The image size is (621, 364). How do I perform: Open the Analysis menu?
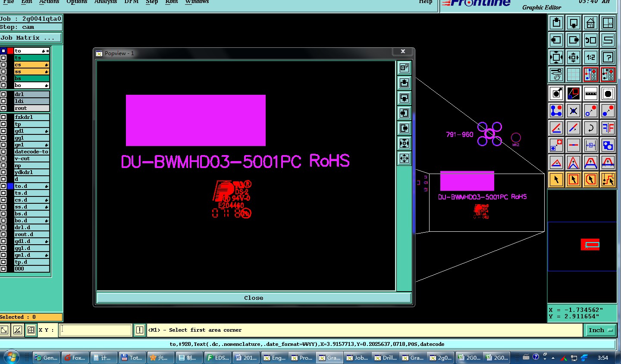click(106, 2)
